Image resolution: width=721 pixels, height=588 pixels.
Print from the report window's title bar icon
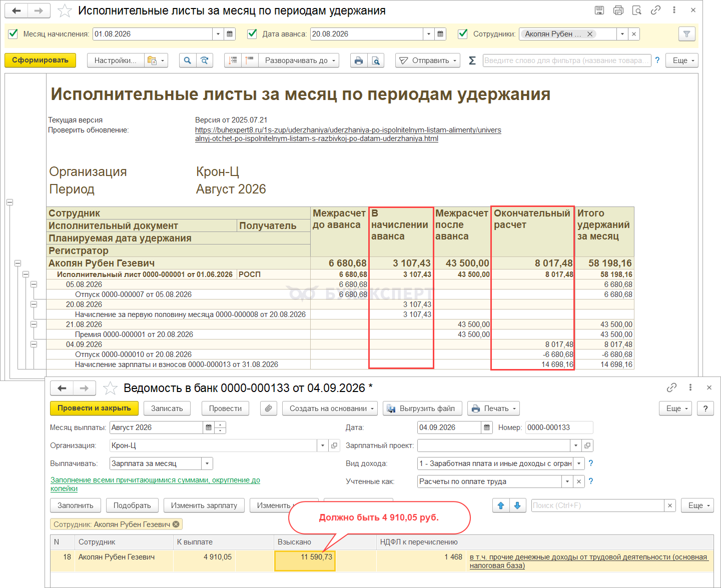point(618,10)
